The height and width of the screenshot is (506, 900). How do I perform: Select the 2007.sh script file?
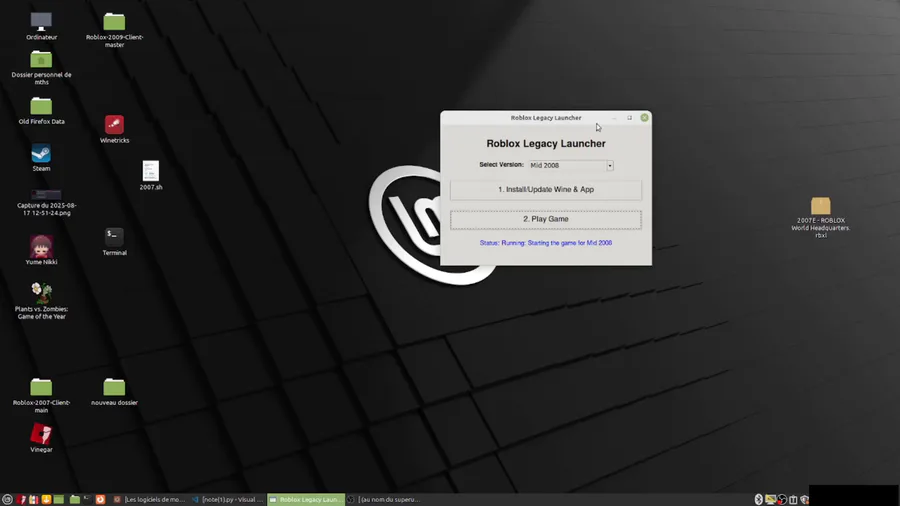tap(151, 175)
